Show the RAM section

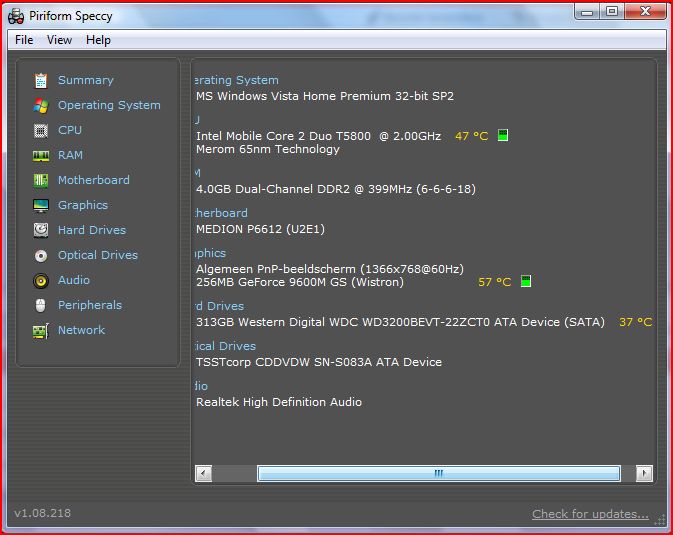point(70,155)
